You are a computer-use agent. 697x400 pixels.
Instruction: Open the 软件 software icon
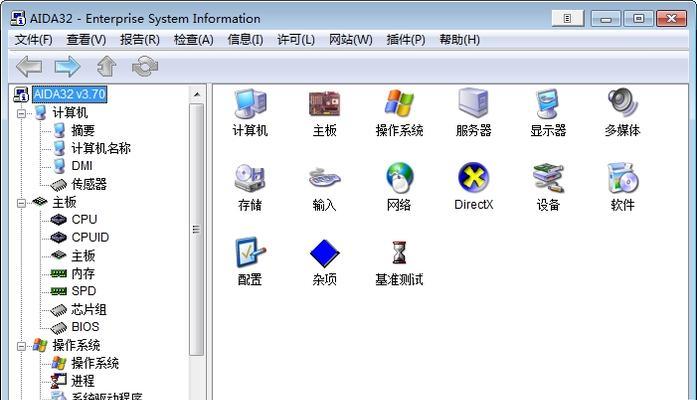pyautogui.click(x=622, y=187)
